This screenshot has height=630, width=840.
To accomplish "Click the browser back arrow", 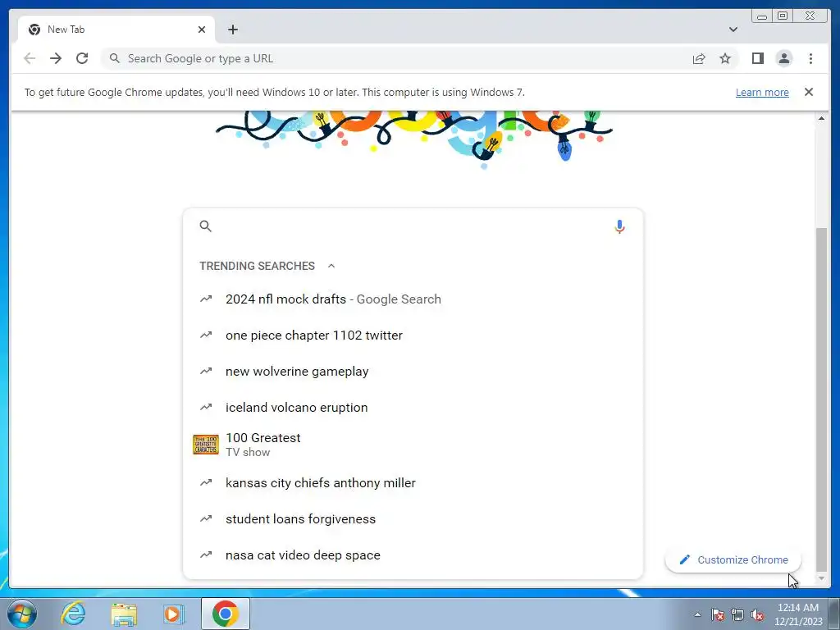I will tap(30, 58).
